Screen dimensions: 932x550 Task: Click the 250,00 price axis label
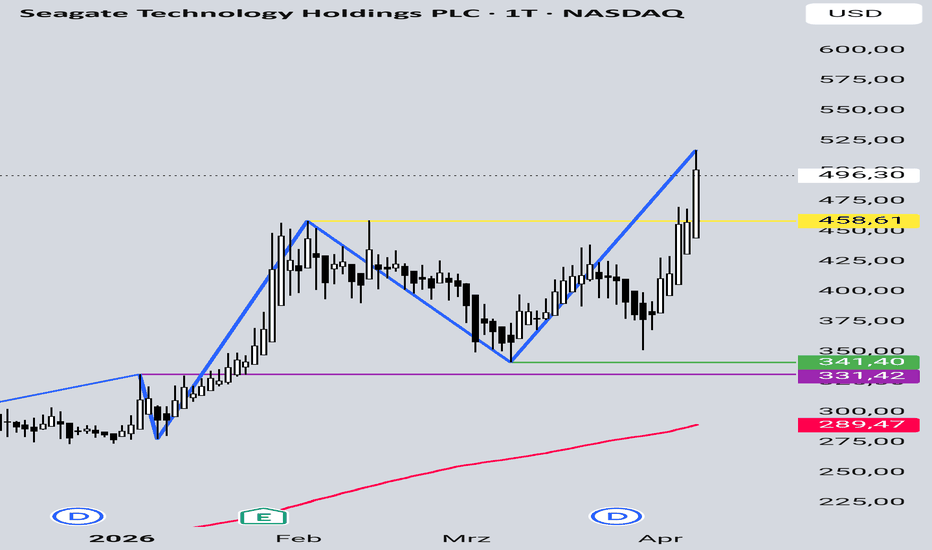pyautogui.click(x=861, y=472)
